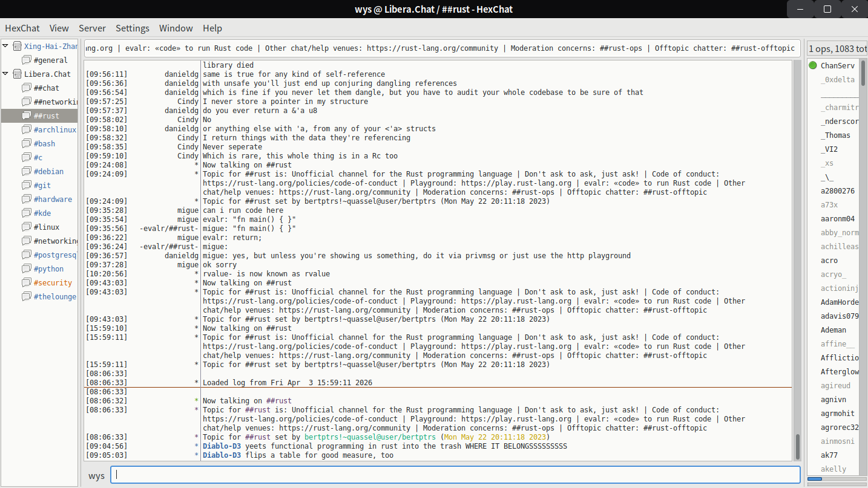Click the channel icon beside ##chat

point(27,88)
